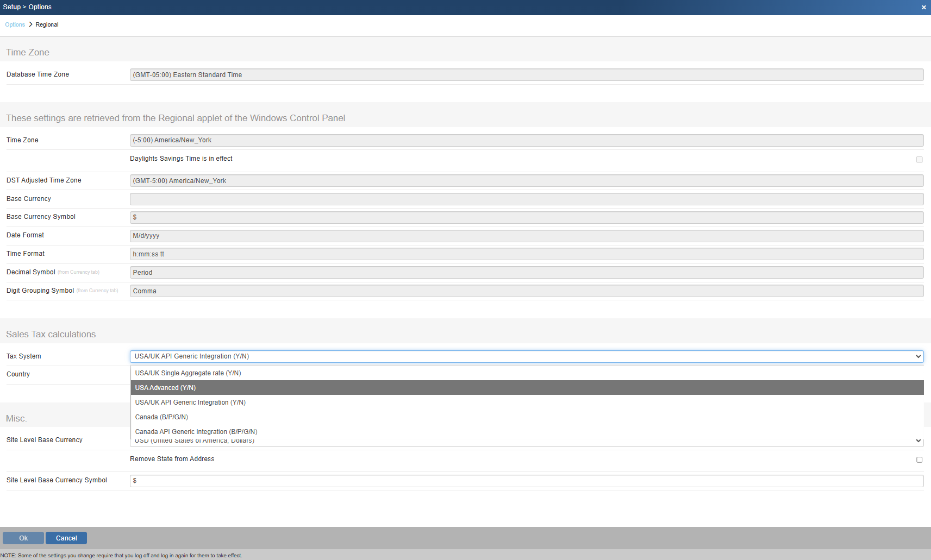Choose USA/UK Single Aggregate rate (Y/N)
The height and width of the screenshot is (560, 931).
click(188, 373)
